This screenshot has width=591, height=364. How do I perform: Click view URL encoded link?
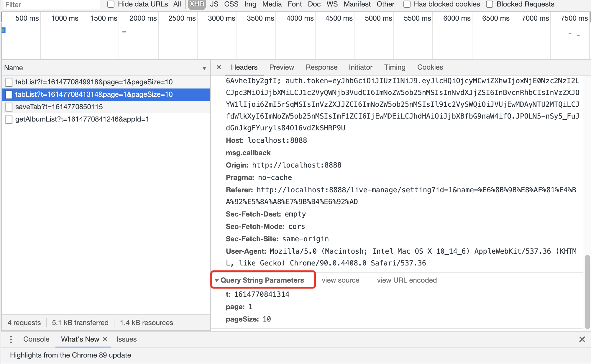(407, 280)
